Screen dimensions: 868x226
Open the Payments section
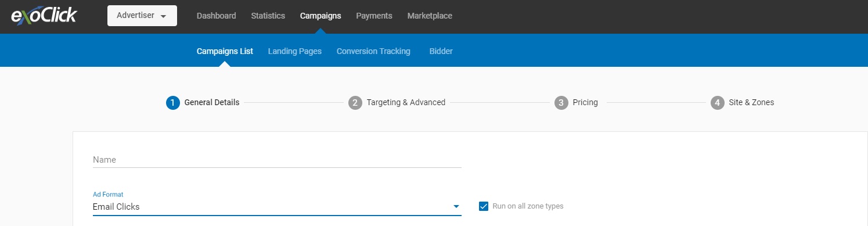[x=374, y=16]
